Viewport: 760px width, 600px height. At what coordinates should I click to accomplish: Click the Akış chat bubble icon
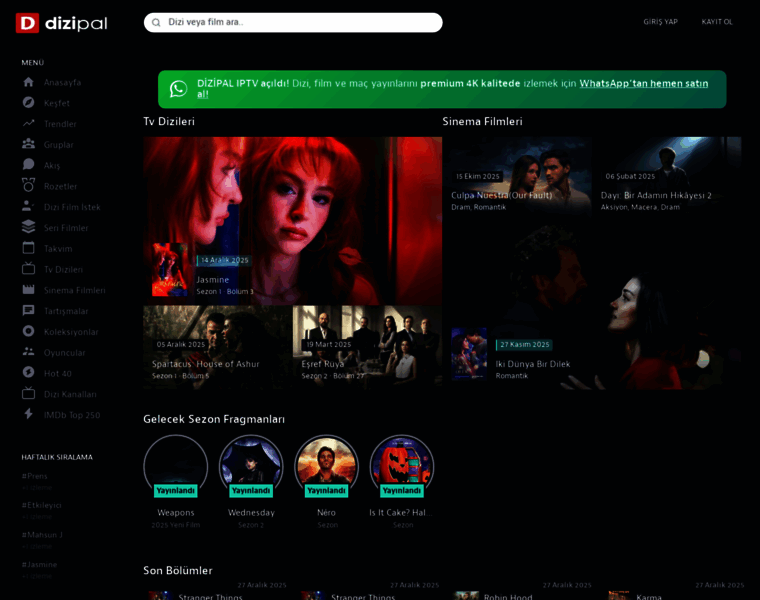[28, 165]
